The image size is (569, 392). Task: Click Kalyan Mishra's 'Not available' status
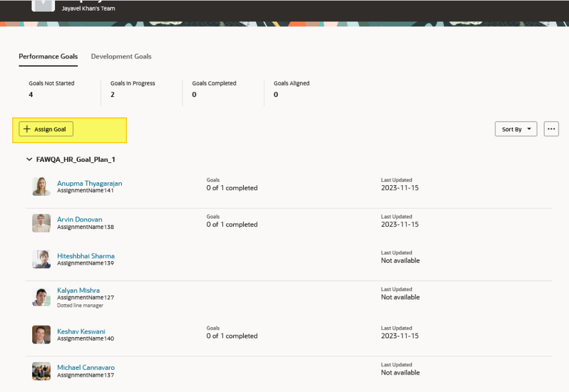[400, 297]
